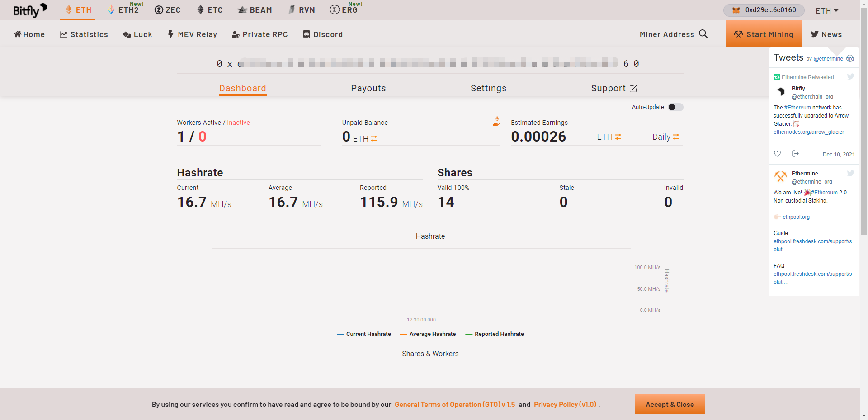Open the Guide freshdesk support link
The image size is (868, 420).
click(x=813, y=245)
